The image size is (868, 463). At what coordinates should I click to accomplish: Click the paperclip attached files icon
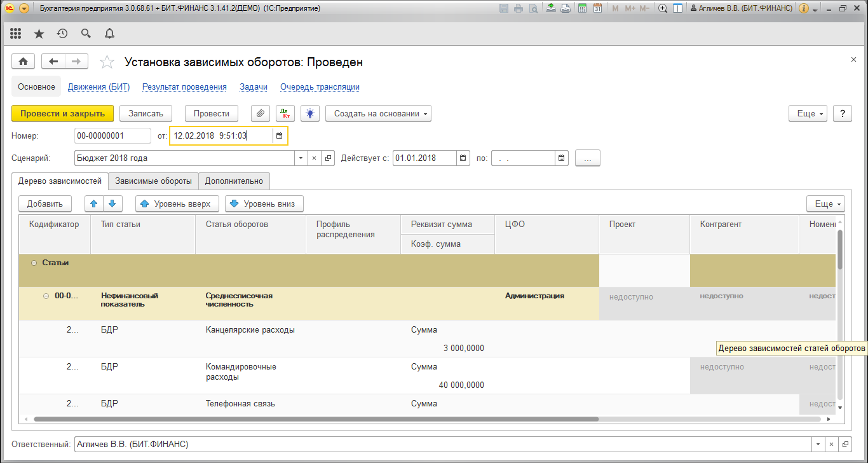click(x=260, y=113)
